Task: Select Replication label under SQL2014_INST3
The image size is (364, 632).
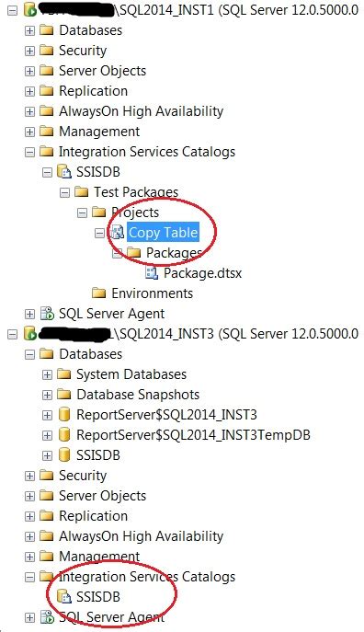Action: click(94, 516)
